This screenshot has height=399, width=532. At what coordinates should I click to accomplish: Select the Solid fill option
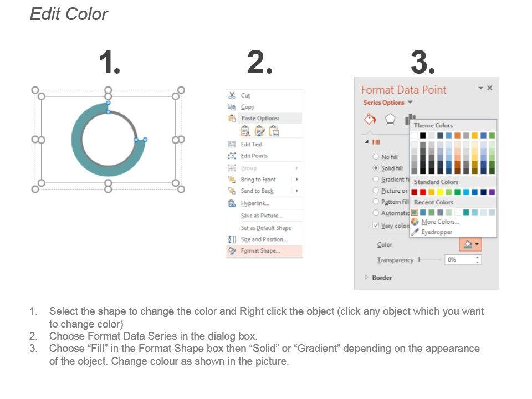[376, 168]
